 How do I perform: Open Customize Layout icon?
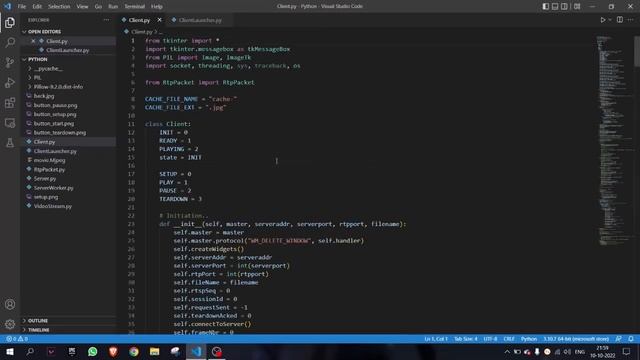(577, 6)
